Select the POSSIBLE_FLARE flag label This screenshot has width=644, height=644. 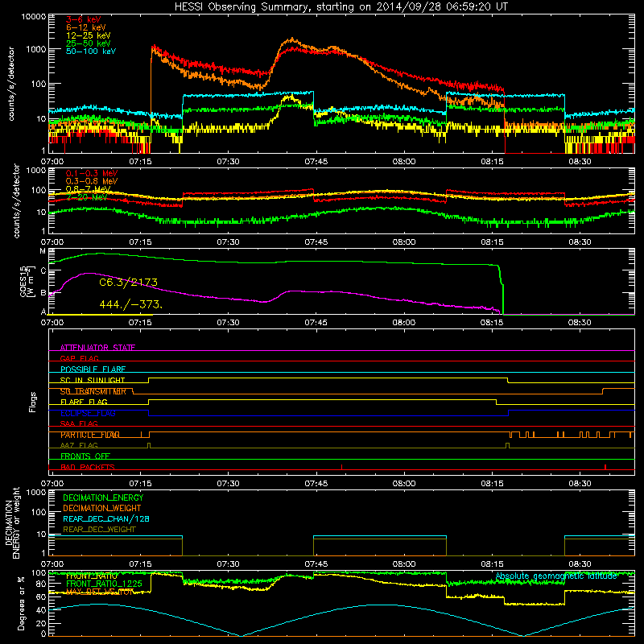point(93,369)
